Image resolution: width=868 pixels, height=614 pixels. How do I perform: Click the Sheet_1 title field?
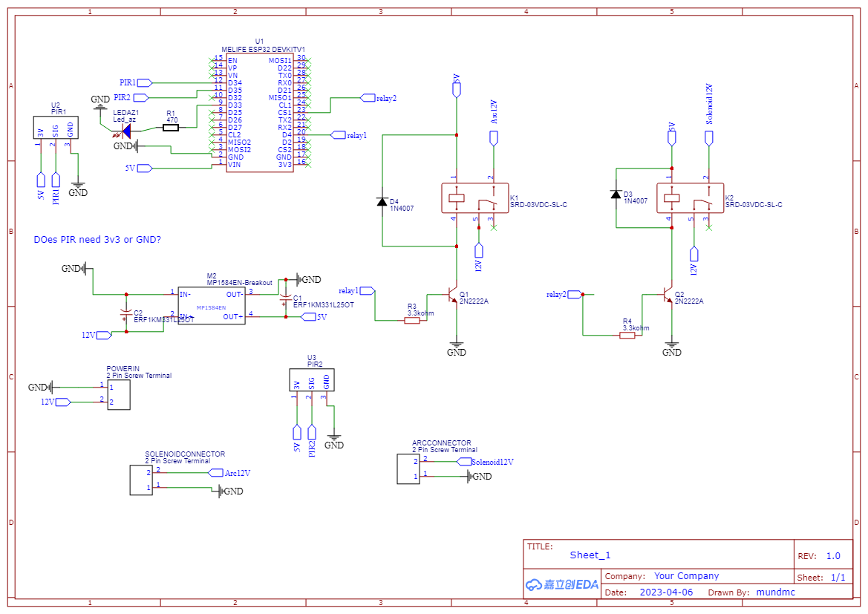coord(590,555)
